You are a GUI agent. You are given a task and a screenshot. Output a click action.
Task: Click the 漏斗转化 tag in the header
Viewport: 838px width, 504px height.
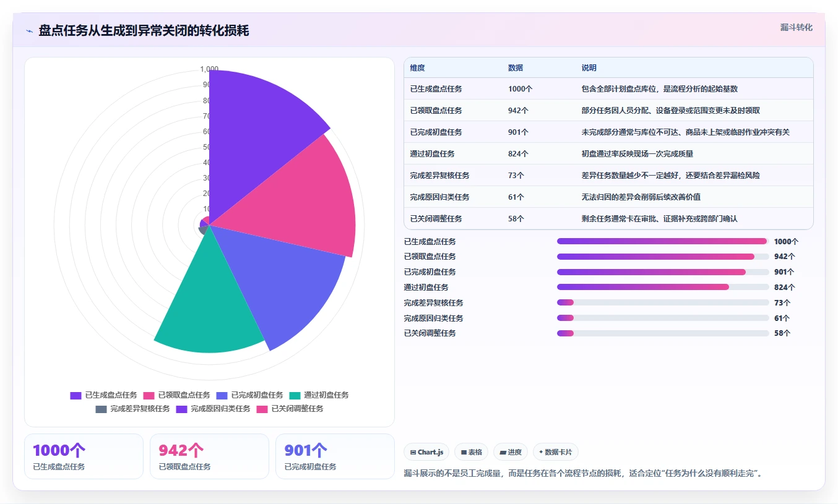tap(796, 27)
